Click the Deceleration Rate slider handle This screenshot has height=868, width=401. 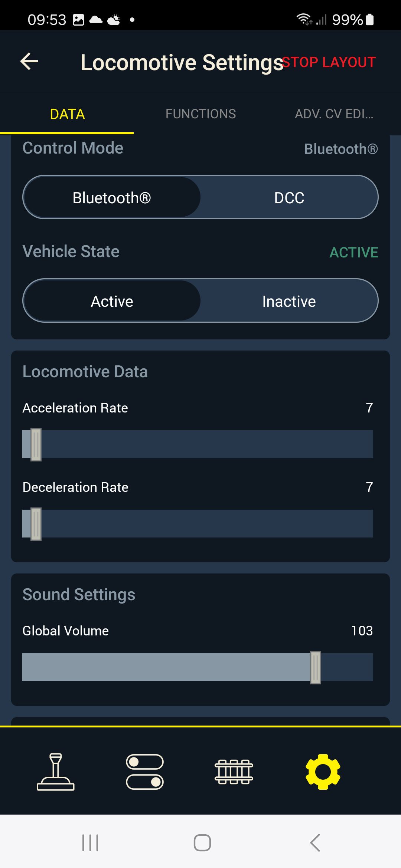pyautogui.click(x=36, y=524)
